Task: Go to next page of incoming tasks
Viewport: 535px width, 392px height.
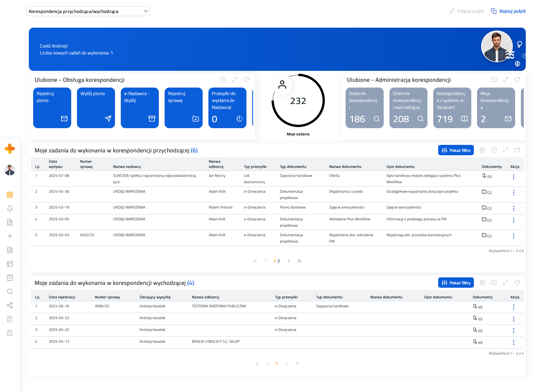Action: click(289, 261)
